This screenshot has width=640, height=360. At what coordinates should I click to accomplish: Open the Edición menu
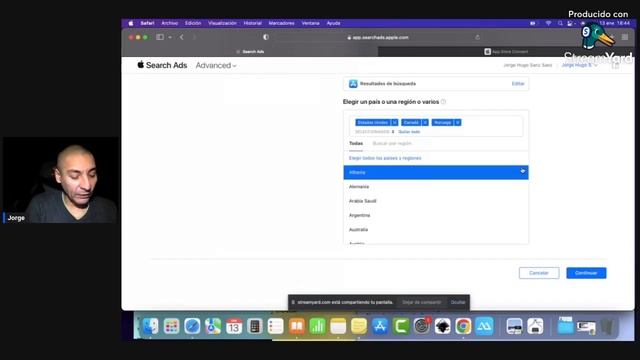tap(193, 23)
